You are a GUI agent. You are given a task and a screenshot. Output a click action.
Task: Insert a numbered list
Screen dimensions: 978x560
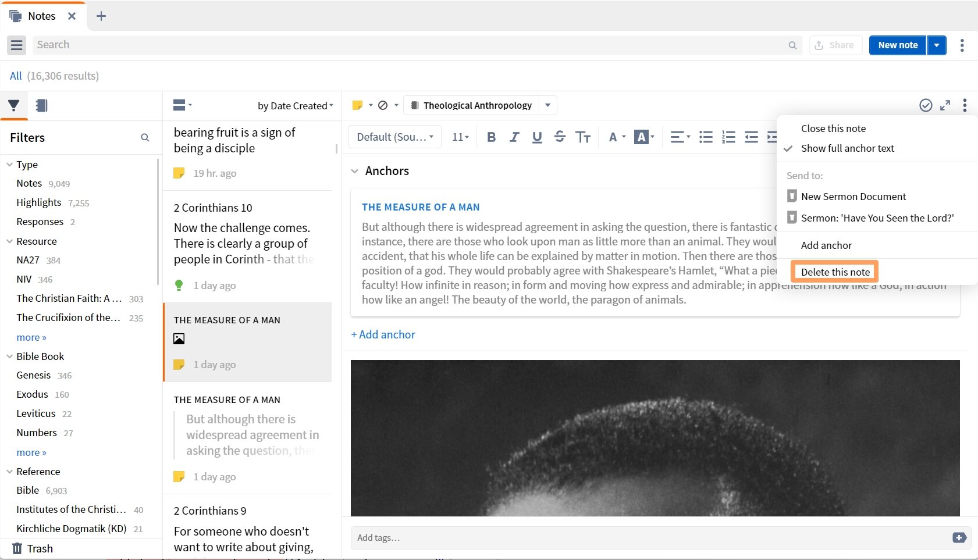(x=728, y=137)
